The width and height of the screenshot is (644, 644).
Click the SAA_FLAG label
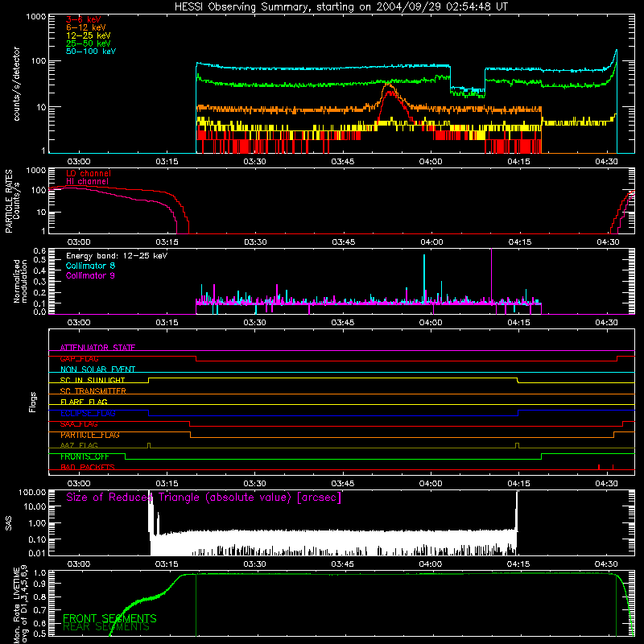[79, 424]
